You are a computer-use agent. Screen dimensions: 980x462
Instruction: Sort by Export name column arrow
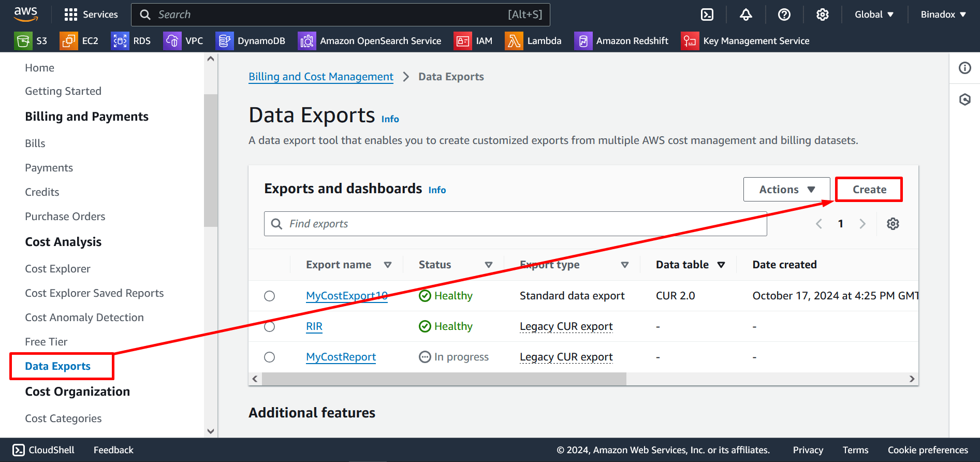coord(388,265)
